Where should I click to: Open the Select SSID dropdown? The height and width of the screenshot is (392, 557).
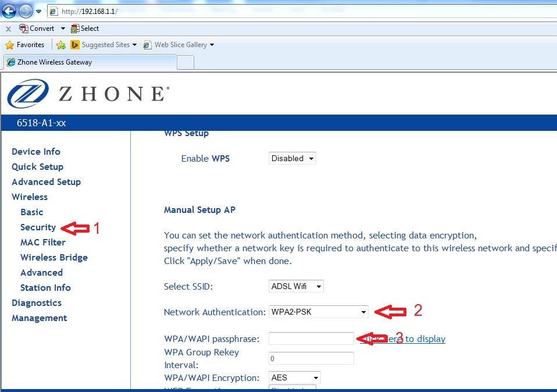296,287
